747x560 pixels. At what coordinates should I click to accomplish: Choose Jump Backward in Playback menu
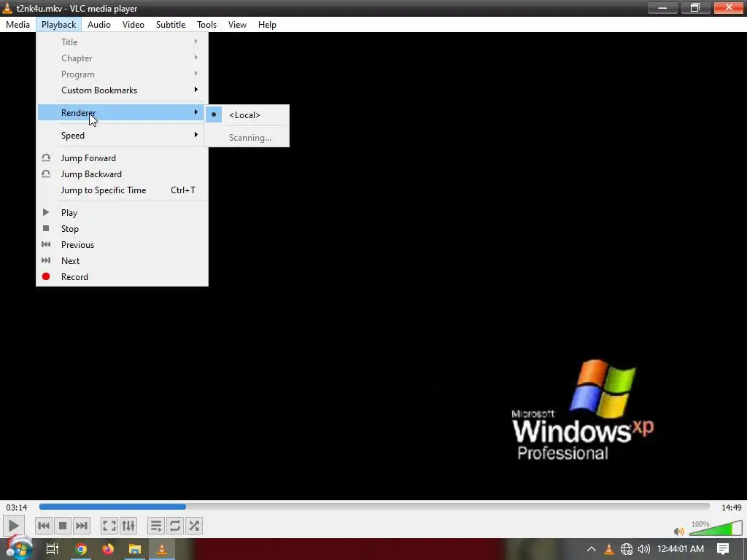click(x=122, y=174)
